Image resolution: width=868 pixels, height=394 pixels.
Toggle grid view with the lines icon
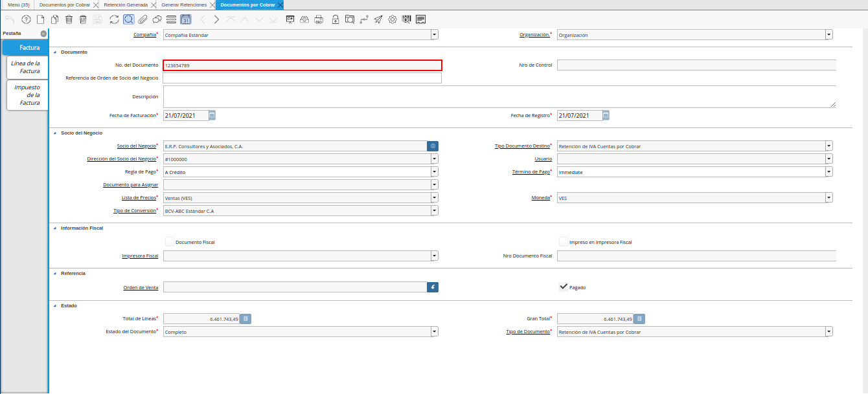point(171,19)
